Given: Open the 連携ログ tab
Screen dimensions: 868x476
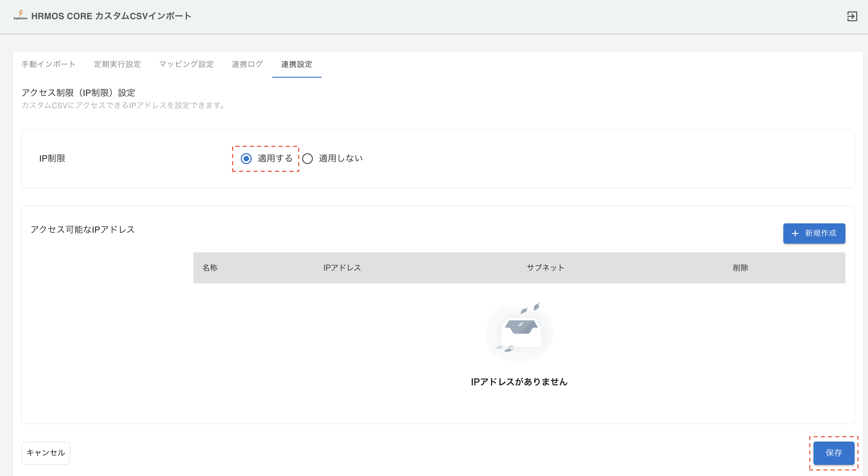Looking at the screenshot, I should 247,64.
